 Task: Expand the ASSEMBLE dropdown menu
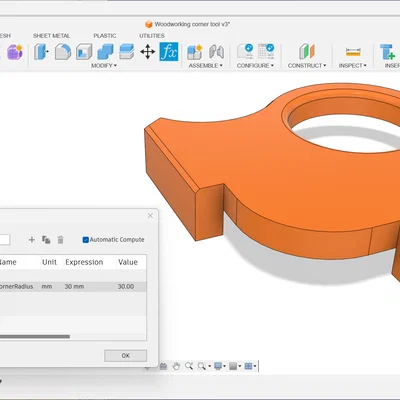click(205, 66)
